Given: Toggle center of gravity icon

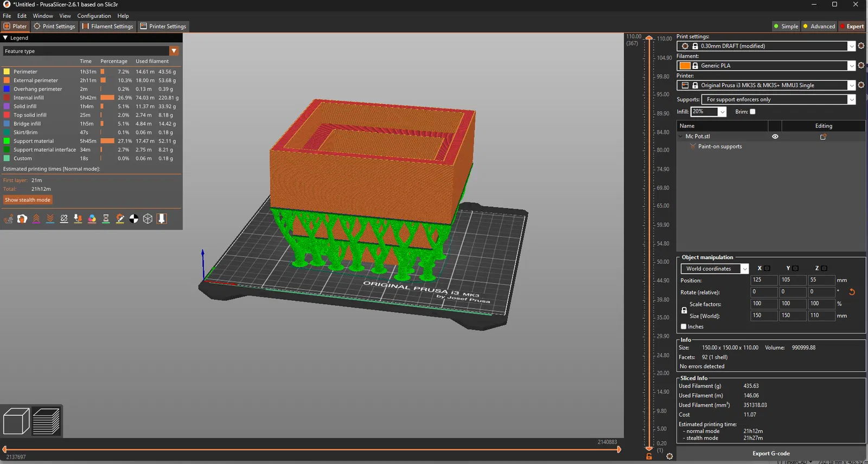Looking at the screenshot, I should [134, 218].
